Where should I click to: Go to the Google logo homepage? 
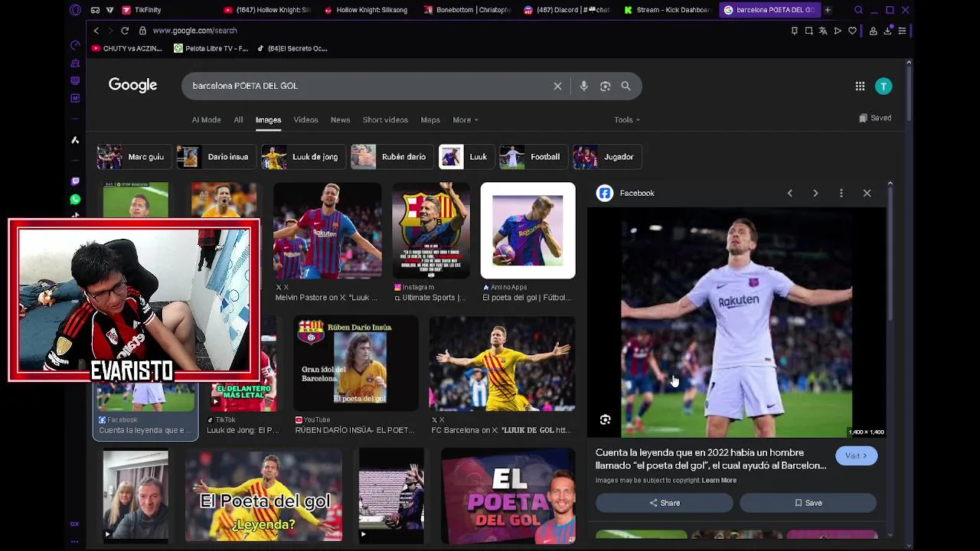132,85
